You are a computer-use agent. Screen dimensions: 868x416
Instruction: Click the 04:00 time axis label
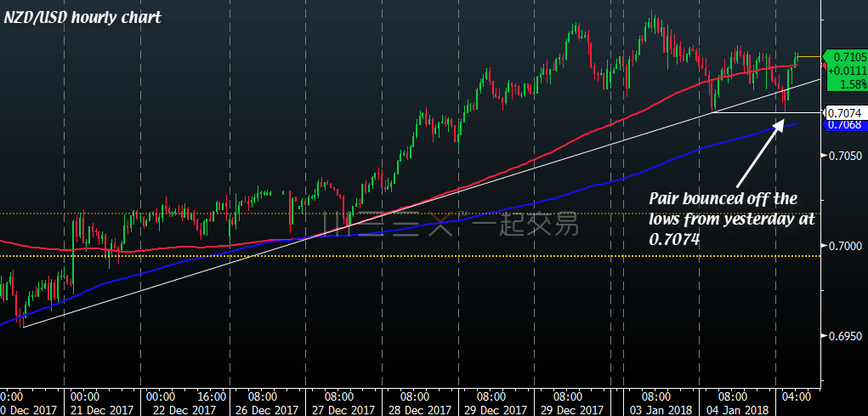coord(795,396)
